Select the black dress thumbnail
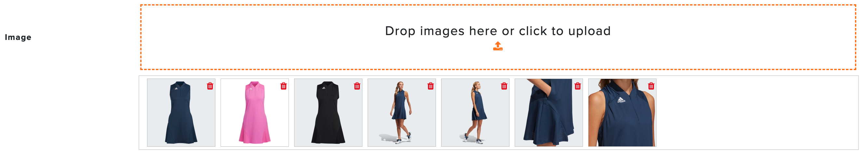Image resolution: width=868 pixels, height=161 pixels. click(x=328, y=113)
